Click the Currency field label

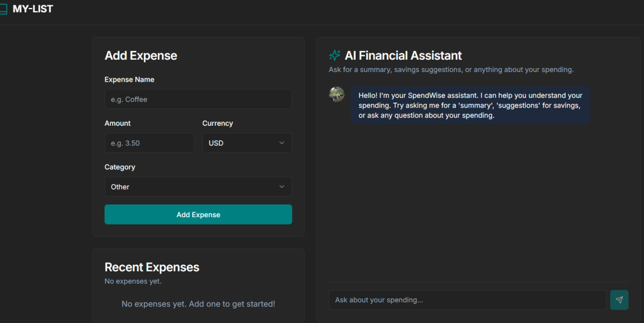click(x=217, y=123)
